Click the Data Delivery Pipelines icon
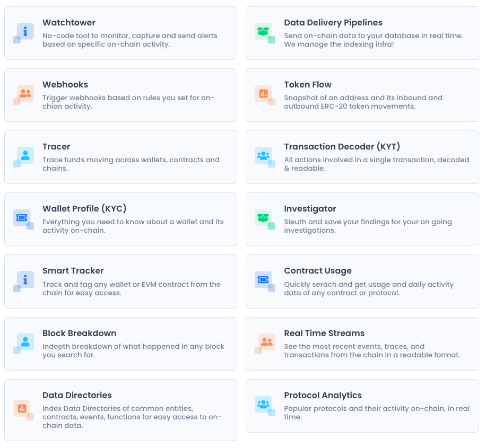Viewport: 486px width, 448px height. pos(263,32)
